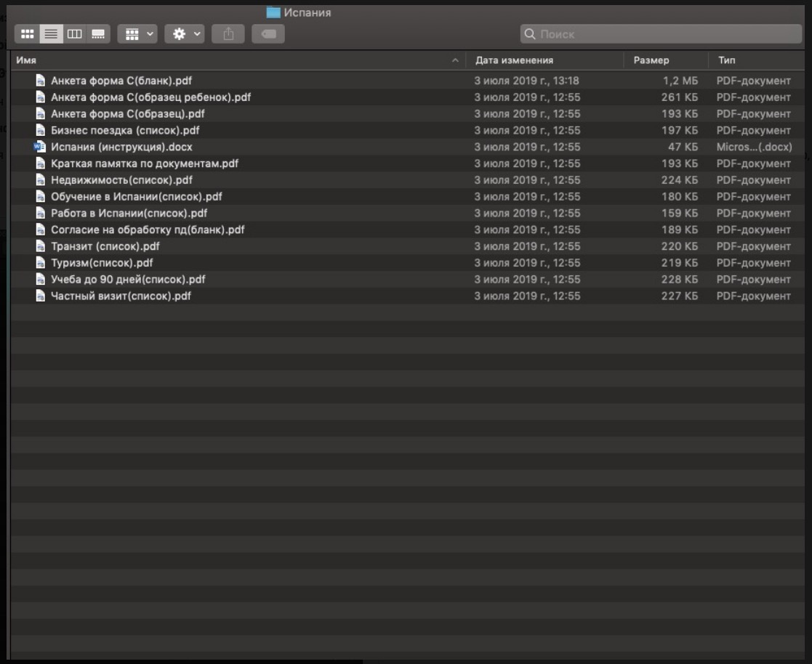Switch to icon view mode
The width and height of the screenshot is (812, 664).
click(x=27, y=34)
